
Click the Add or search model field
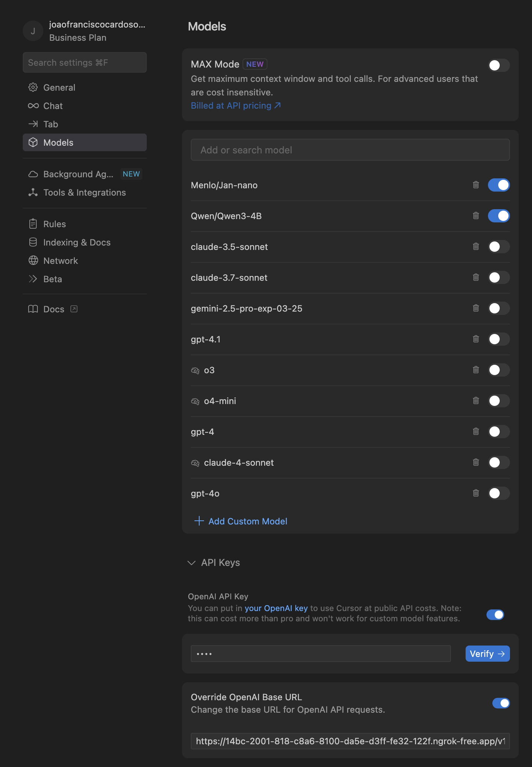350,150
